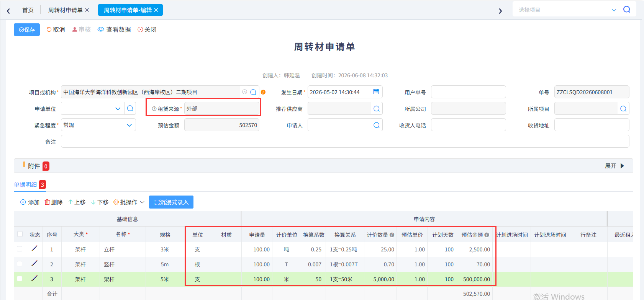Close the 周转材申请单 tab
Screen dimensions: 644x300
click(x=87, y=10)
